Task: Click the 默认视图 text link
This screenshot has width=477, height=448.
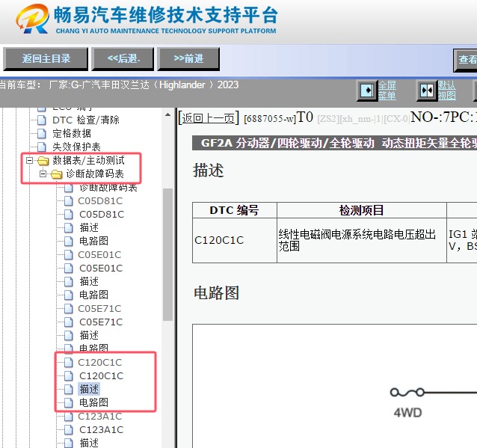Action: 446,90
